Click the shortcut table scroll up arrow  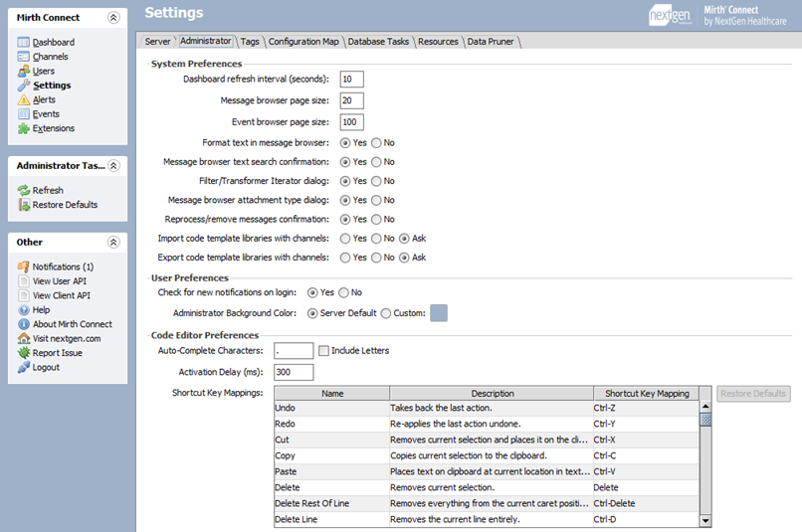[705, 407]
